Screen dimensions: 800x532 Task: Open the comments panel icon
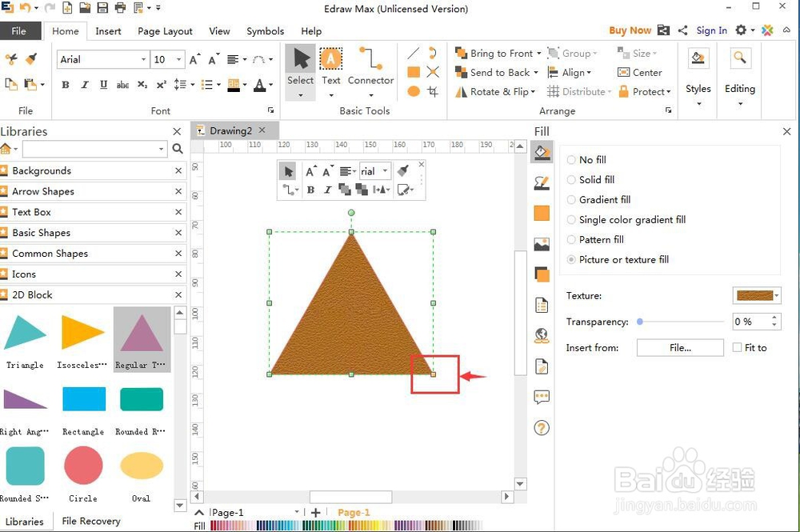click(542, 397)
